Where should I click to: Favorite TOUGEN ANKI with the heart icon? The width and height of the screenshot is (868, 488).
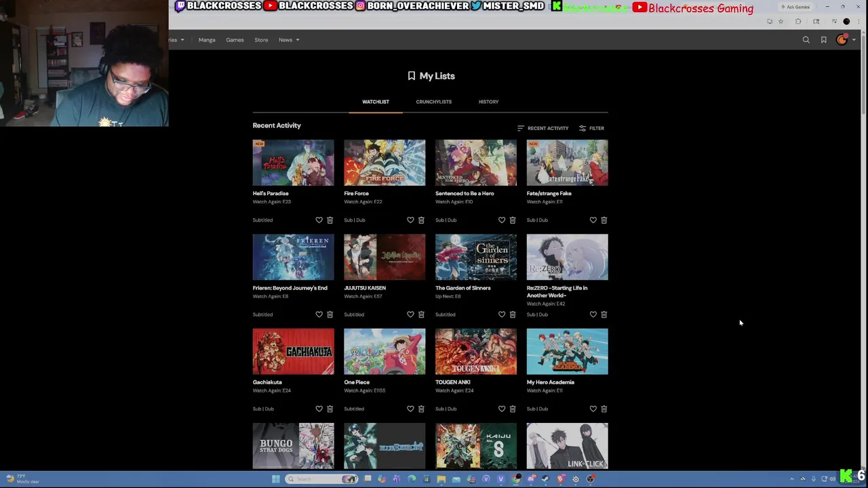tap(502, 409)
